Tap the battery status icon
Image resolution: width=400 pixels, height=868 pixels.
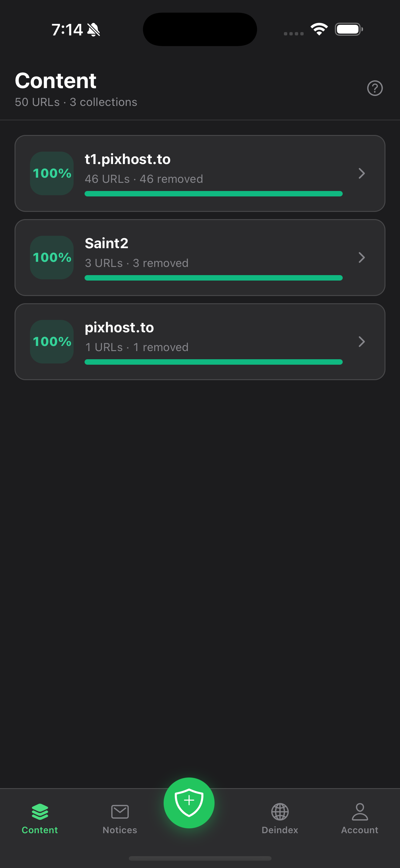click(x=349, y=29)
